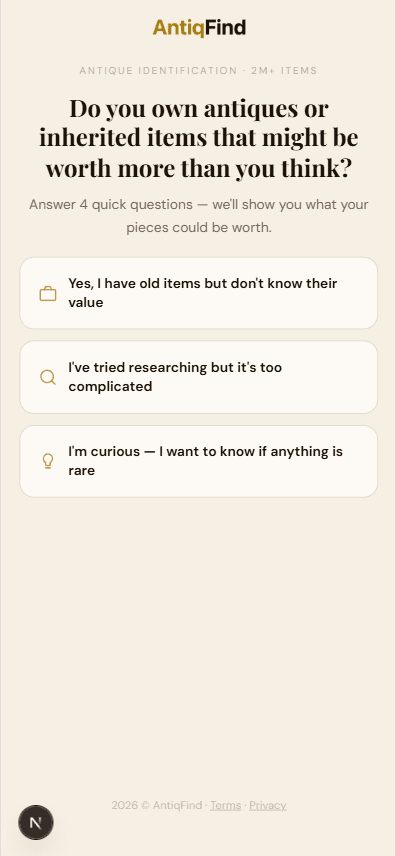
Task: Click "inherited items that might be" heading line
Action: (x=199, y=138)
